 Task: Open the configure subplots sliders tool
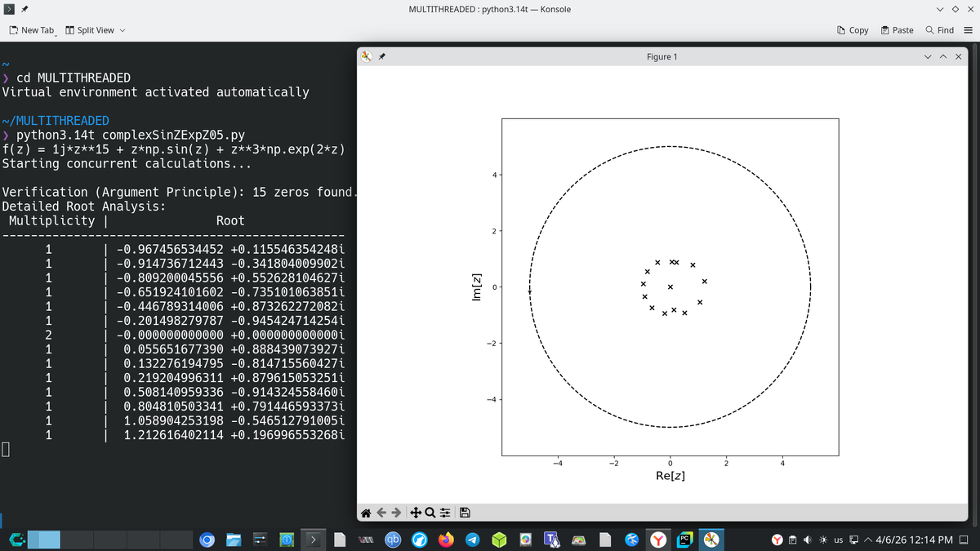445,513
